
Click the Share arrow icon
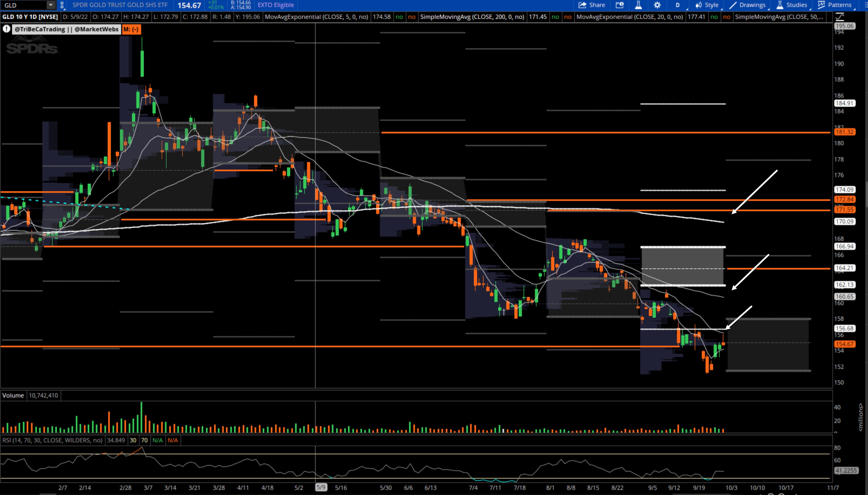coord(582,5)
